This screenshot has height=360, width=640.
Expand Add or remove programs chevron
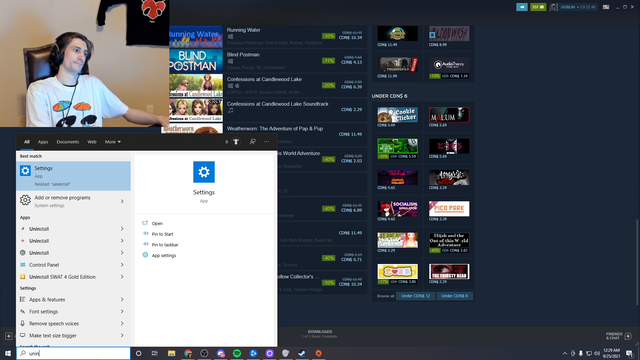[x=122, y=201]
